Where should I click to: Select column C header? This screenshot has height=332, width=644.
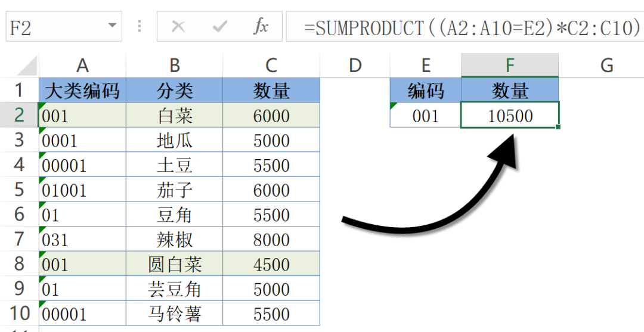pyautogui.click(x=271, y=65)
